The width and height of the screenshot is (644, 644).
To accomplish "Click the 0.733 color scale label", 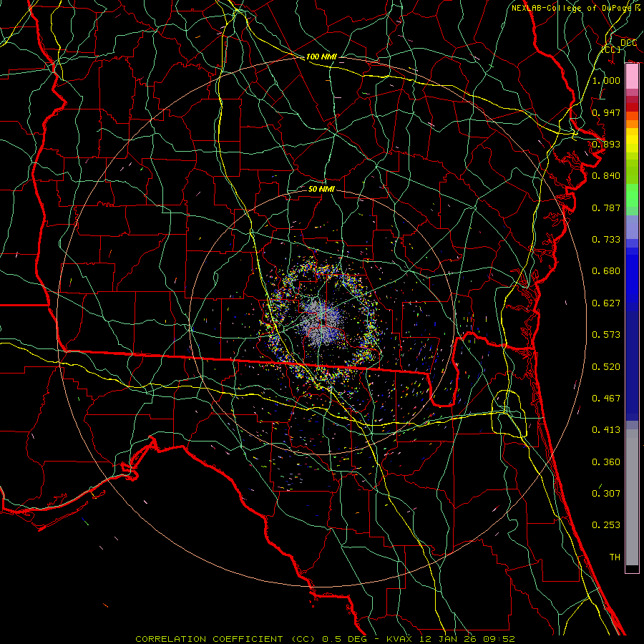I will pos(606,239).
